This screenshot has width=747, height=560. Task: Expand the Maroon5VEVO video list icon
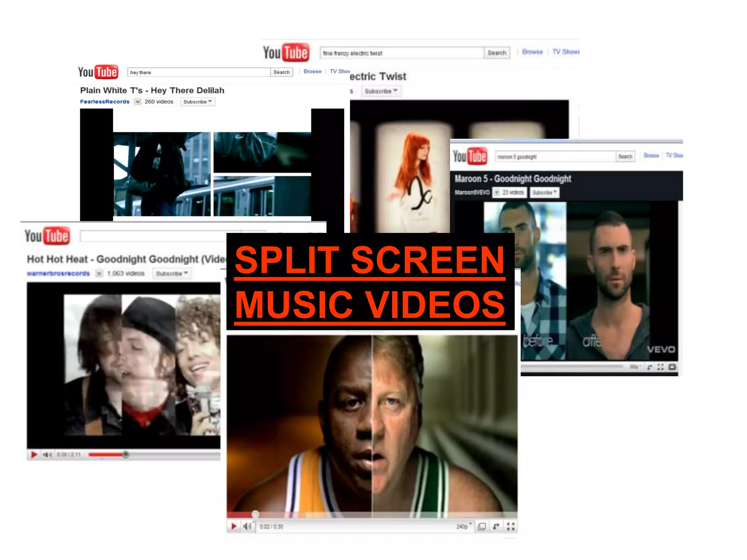click(496, 192)
